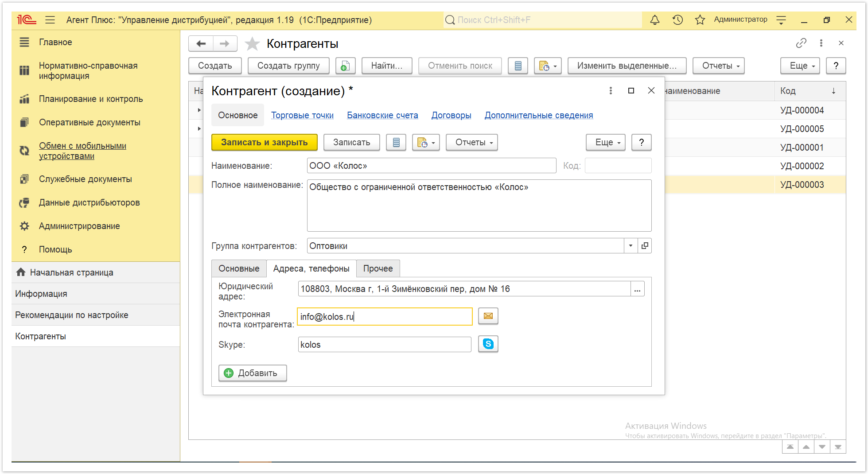Go back with the left arrow button
The height and width of the screenshot is (474, 868).
(201, 43)
